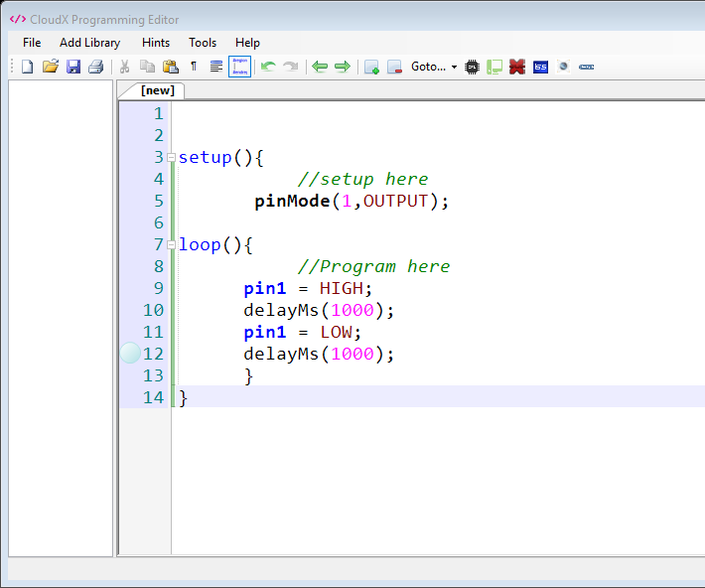This screenshot has height=588, width=705.
Task: Click the green forward arrow icon
Action: coord(342,67)
